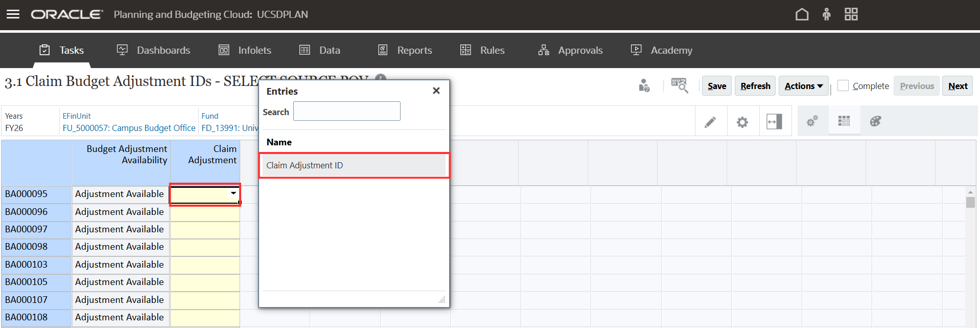Screen dimensions: 980x328
Task: Click Claim Adjustment cell for BA000105
Action: click(205, 282)
